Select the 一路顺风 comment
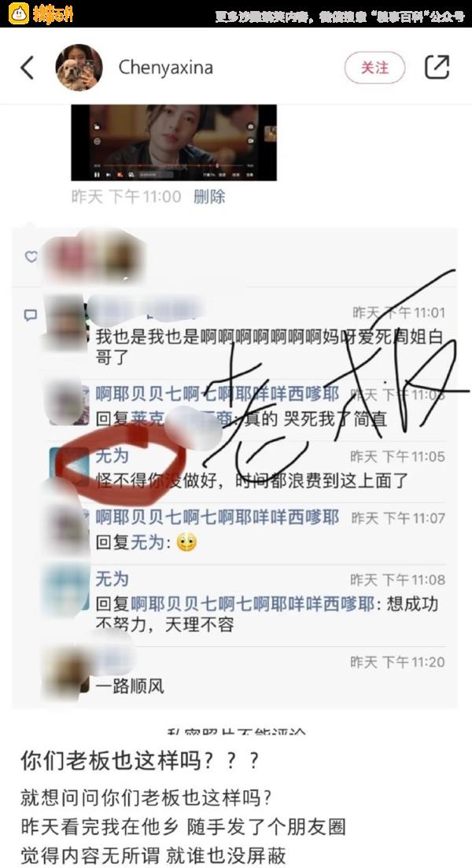This screenshot has height=868, width=472. (130, 687)
